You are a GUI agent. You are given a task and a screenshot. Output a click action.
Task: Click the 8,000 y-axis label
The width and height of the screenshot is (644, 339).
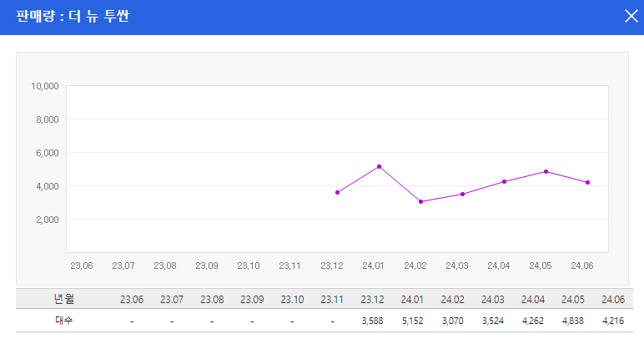click(48, 119)
